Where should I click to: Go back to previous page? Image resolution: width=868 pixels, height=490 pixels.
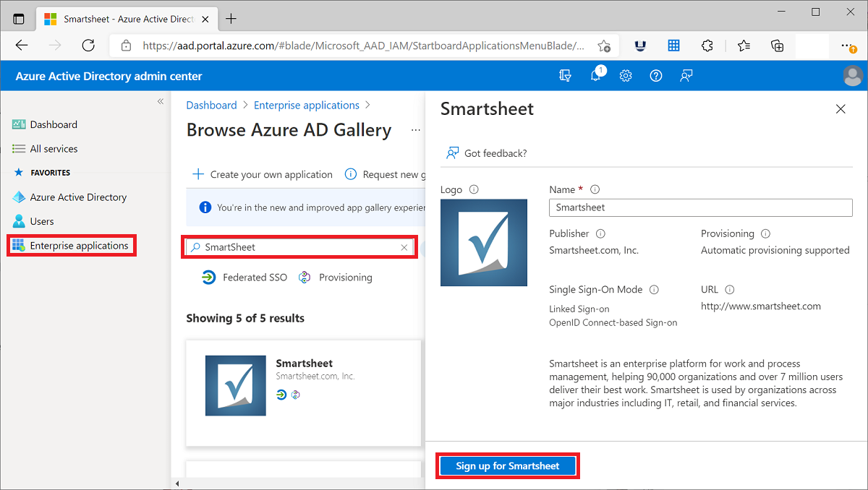click(x=22, y=46)
